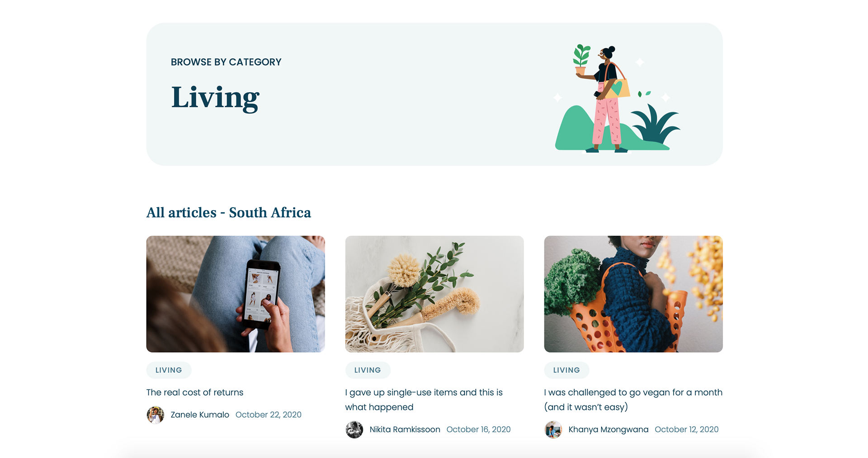Screen dimensions: 868x458
Task: Visit author Nikita Ramkissoon's name link
Action: [x=405, y=429]
